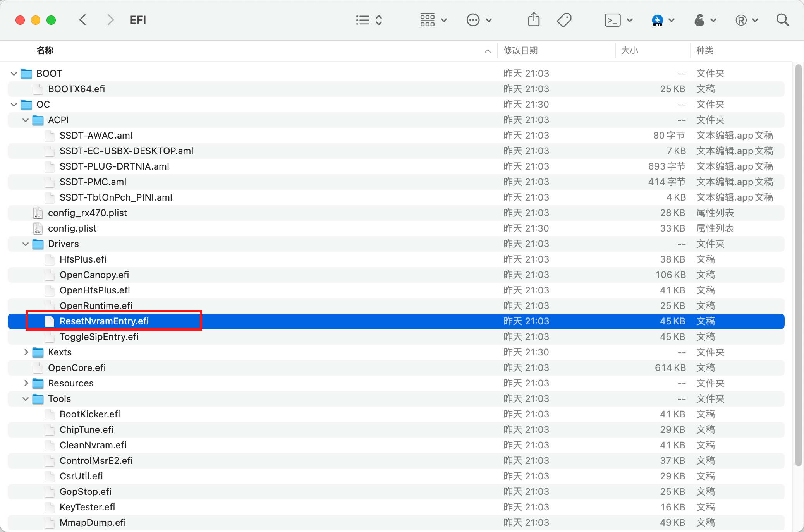This screenshot has height=532, width=804.
Task: Click the dark creature toolbar icon
Action: 699,20
